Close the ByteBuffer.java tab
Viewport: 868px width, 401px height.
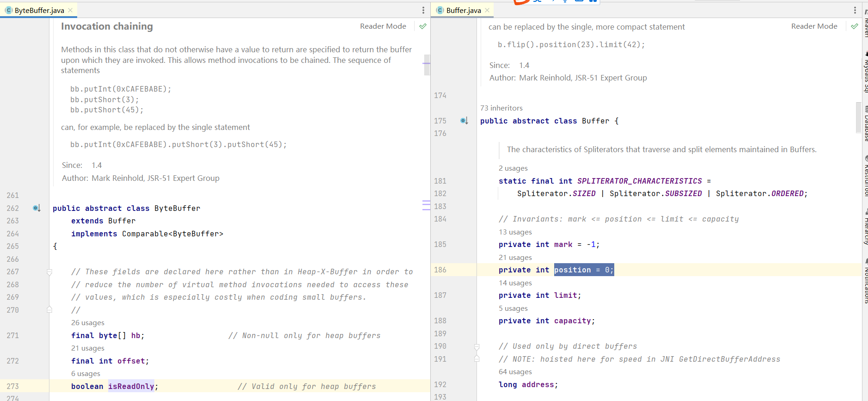(70, 10)
